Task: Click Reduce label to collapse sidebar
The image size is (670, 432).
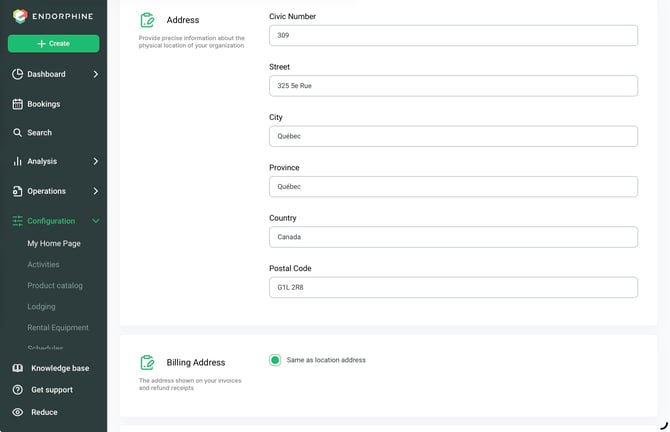Action: tap(44, 412)
